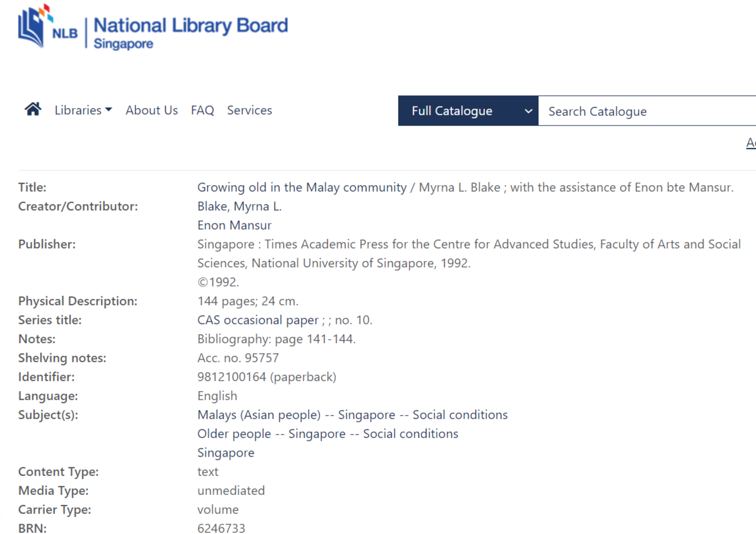Image resolution: width=756 pixels, height=534 pixels.
Task: Go to the Services menu item
Action: click(x=249, y=110)
